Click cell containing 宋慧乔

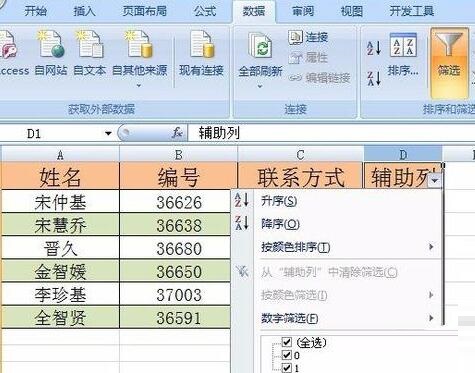tap(60, 225)
